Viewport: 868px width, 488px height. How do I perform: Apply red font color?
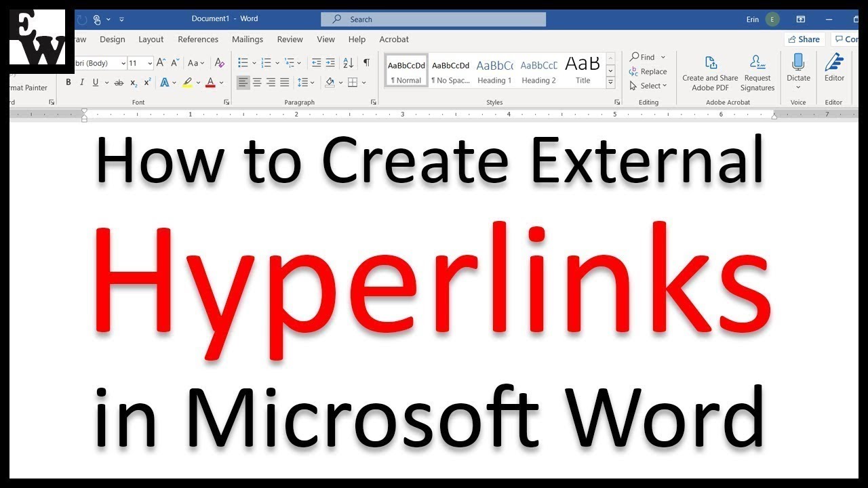pos(210,83)
